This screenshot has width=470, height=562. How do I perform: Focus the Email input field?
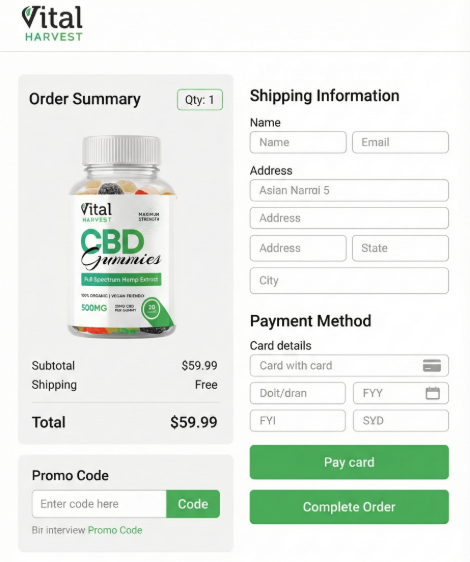pyautogui.click(x=400, y=142)
